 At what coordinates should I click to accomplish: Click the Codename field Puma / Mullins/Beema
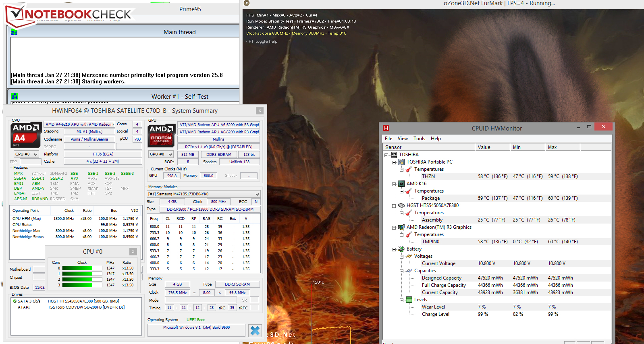89,139
